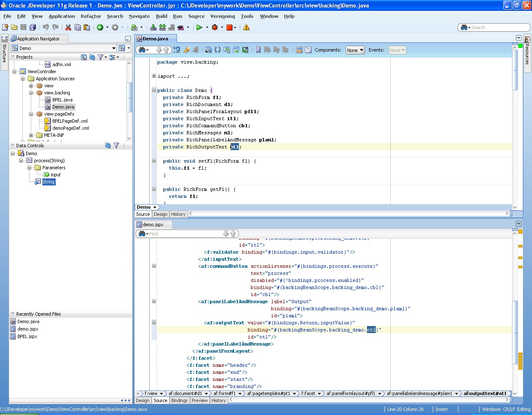
Task: Select BPELPageDef.xml in project tree
Action: pyautogui.click(x=70, y=121)
